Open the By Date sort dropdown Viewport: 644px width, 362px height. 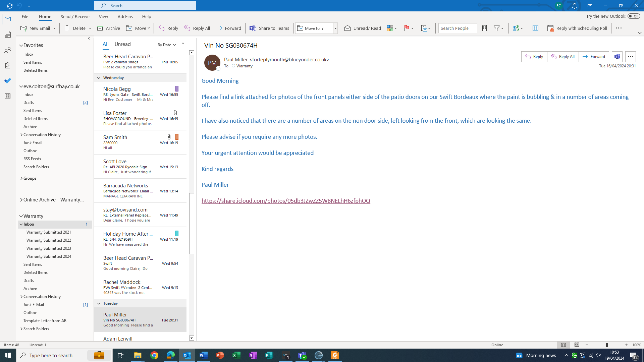[167, 45]
